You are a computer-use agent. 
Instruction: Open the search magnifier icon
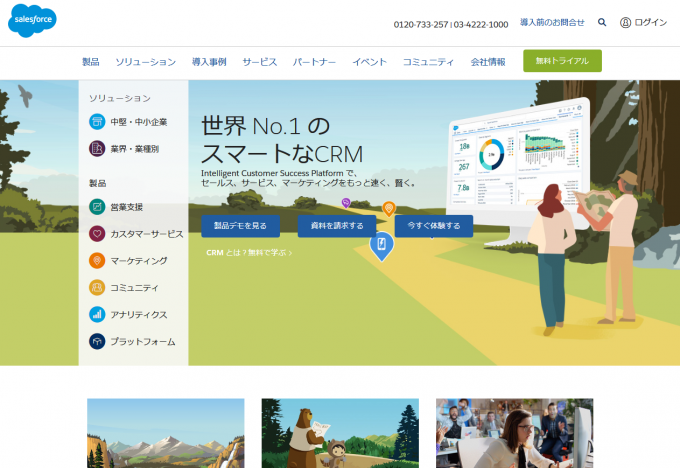[602, 22]
